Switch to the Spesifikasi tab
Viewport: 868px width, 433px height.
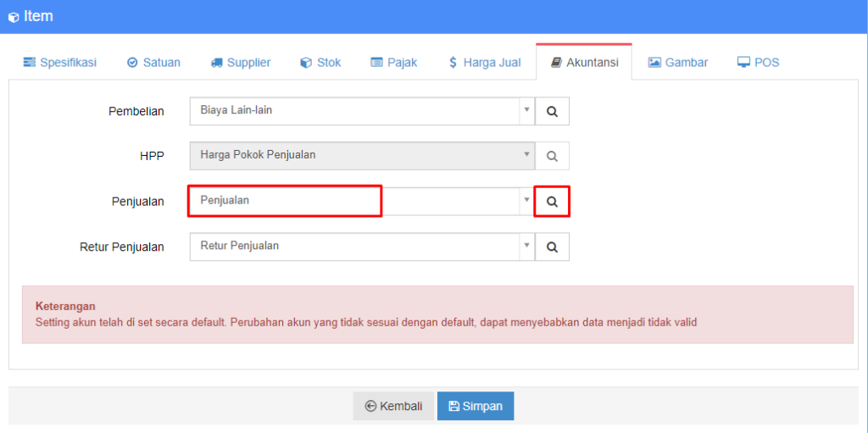pos(60,62)
